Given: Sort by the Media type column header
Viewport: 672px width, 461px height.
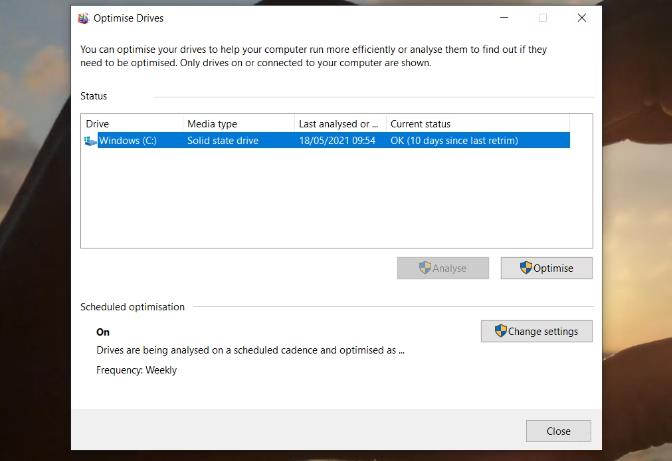Looking at the screenshot, I should click(239, 124).
